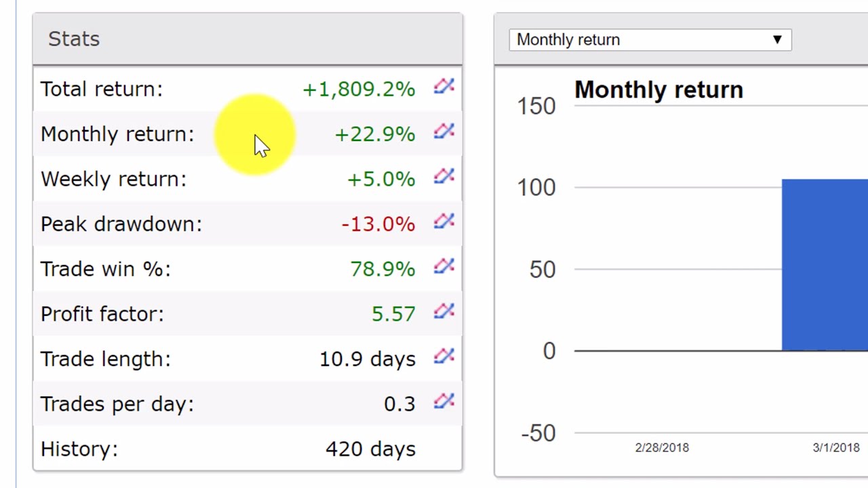Click the Trade win % label
Screen dimensions: 868x488
106,269
